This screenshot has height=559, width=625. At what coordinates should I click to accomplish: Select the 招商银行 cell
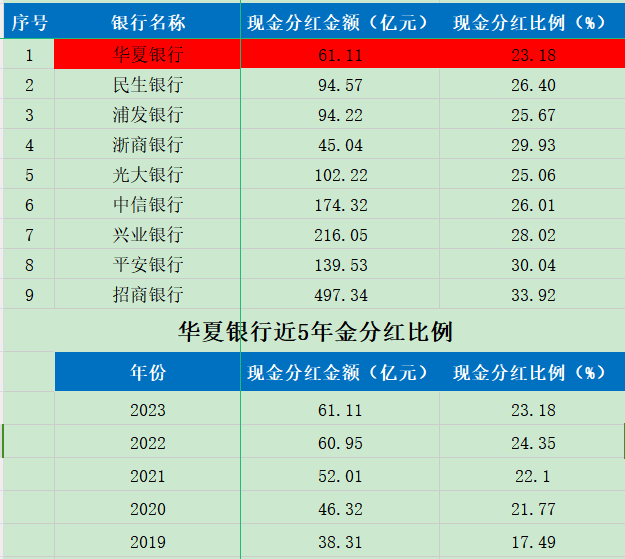[147, 294]
